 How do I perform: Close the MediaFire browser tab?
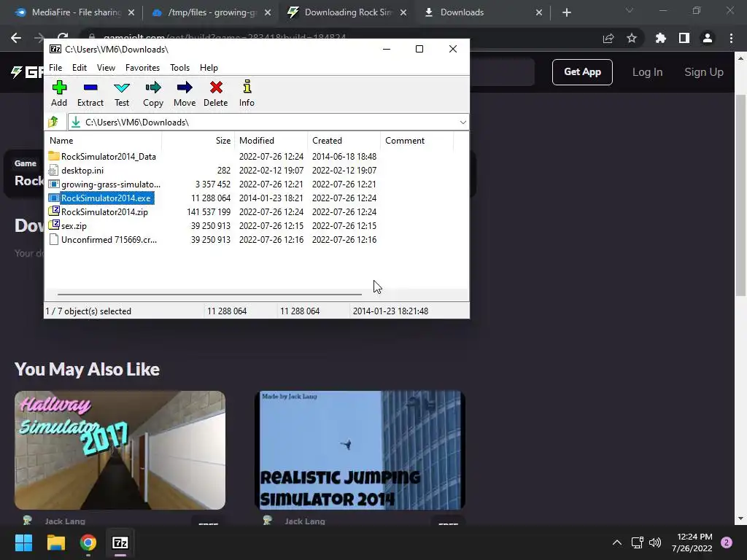click(131, 12)
